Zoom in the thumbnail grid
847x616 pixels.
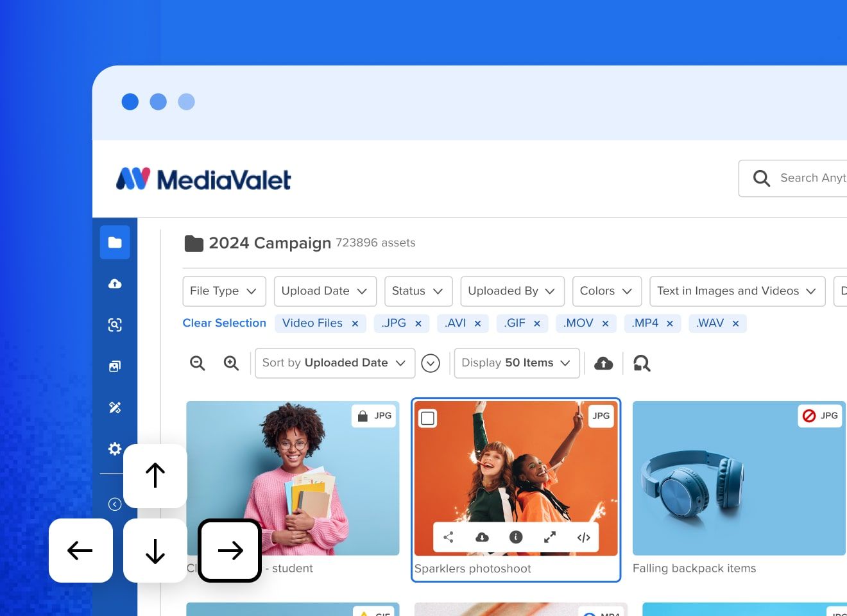coord(231,363)
